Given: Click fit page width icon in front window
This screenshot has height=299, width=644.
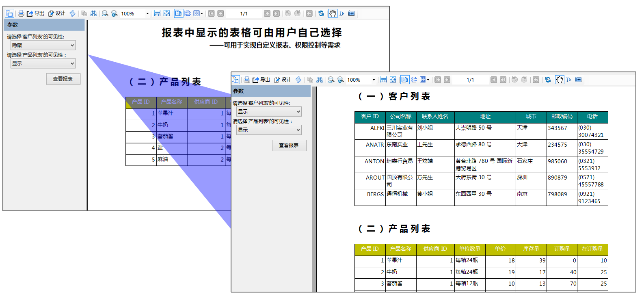Looking at the screenshot, I should [383, 80].
